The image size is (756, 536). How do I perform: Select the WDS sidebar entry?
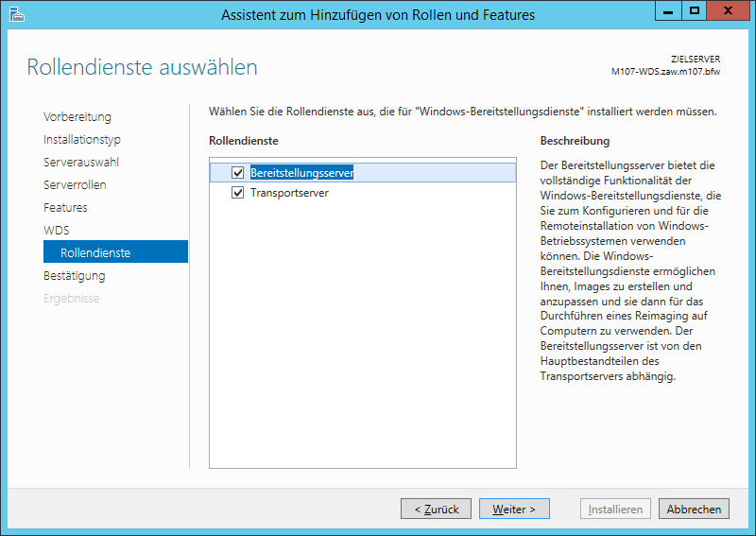(57, 231)
